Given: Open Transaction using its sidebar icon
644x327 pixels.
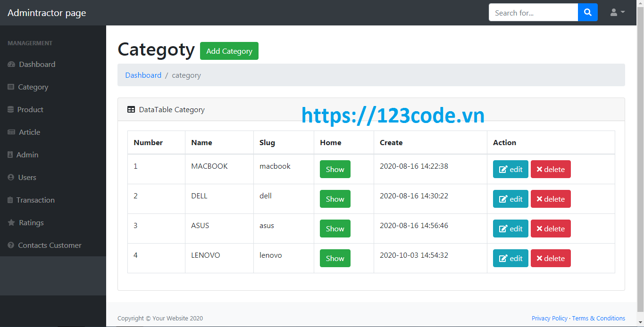Looking at the screenshot, I should click(x=10, y=200).
